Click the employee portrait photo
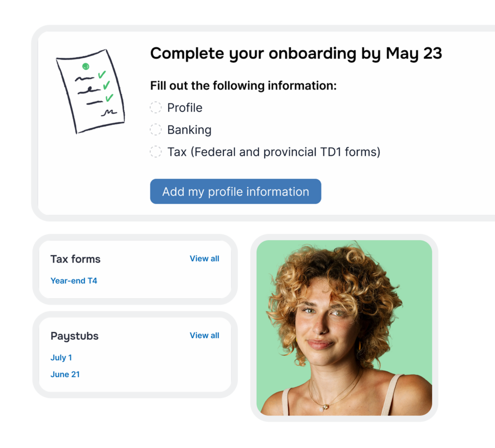The width and height of the screenshot is (495, 448). (x=344, y=328)
